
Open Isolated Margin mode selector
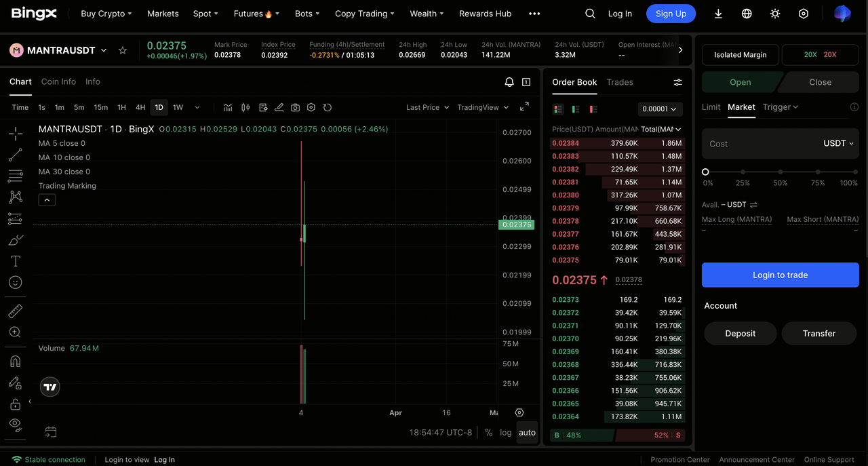[740, 55]
